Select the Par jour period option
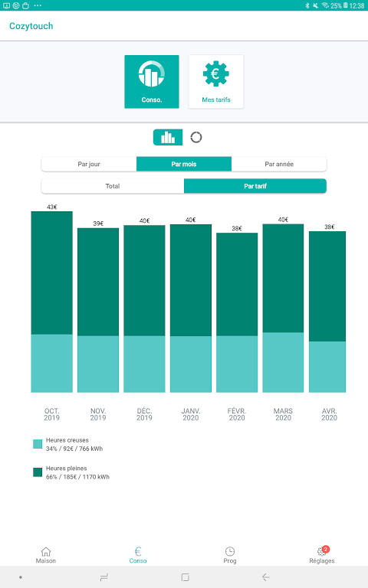Viewport: 368px width, 588px height. click(89, 164)
